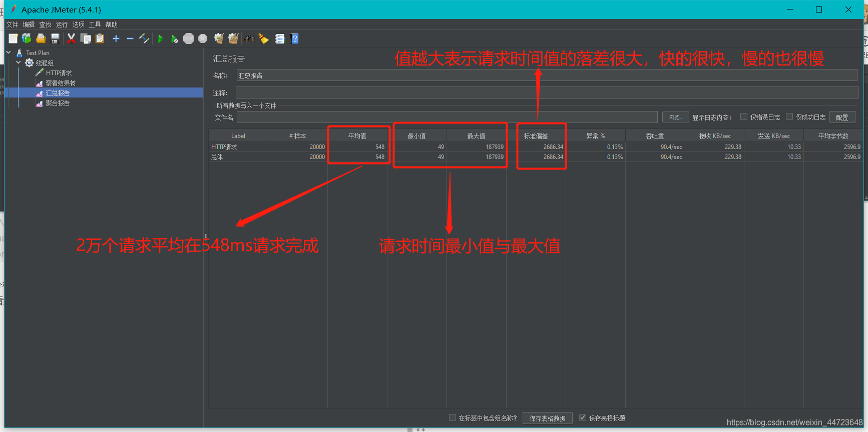
Task: Click the Shutdown gray X icon
Action: click(203, 38)
